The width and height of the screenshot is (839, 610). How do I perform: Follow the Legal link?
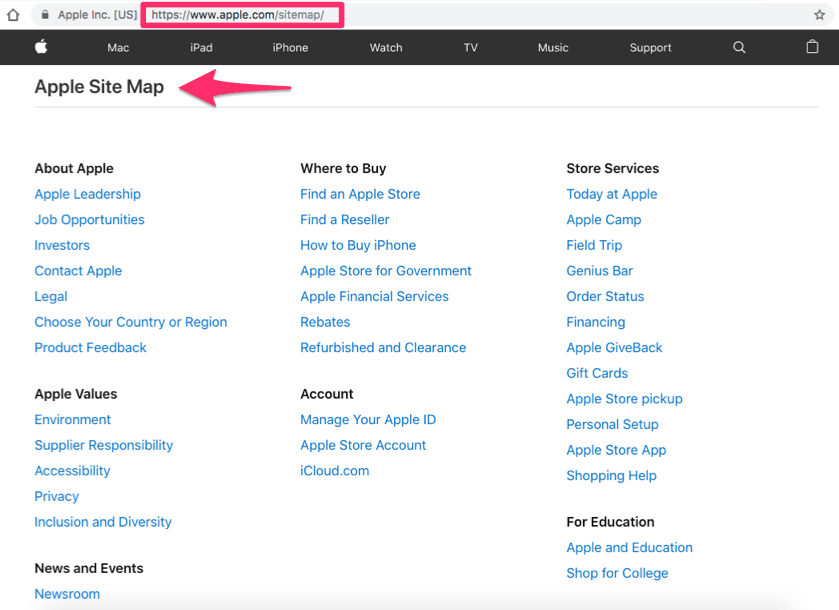(x=51, y=296)
